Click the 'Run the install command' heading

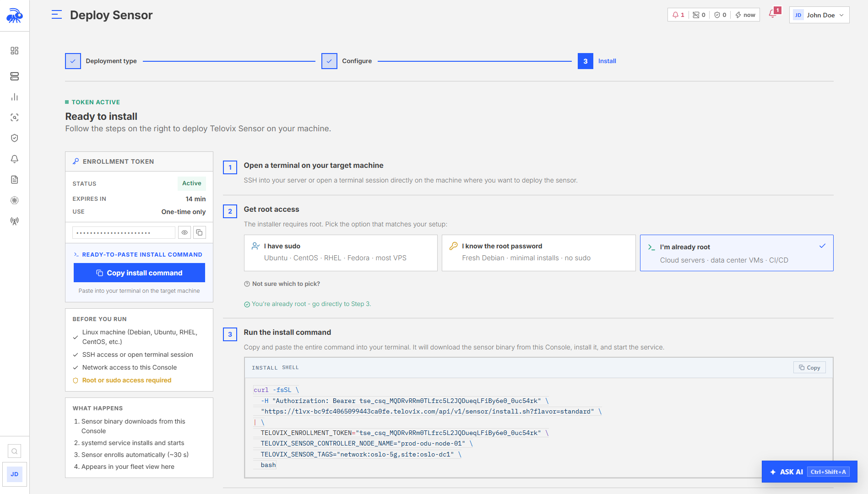pyautogui.click(x=288, y=333)
